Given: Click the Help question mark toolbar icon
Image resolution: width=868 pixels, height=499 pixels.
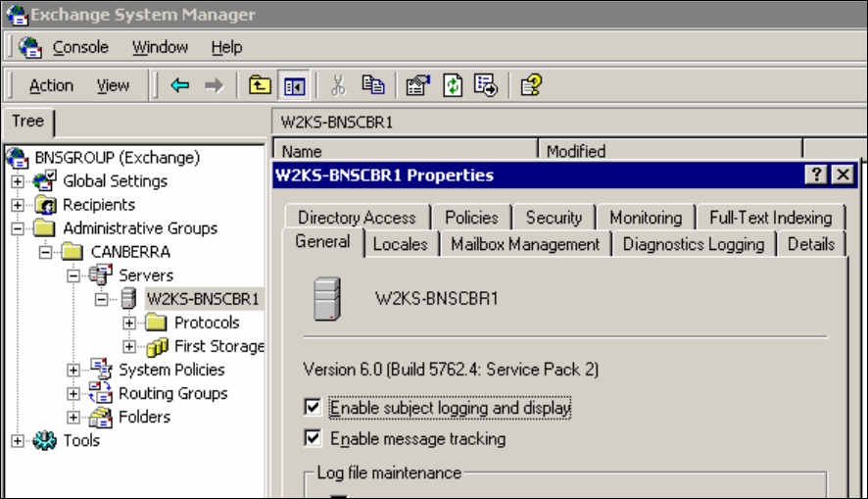Looking at the screenshot, I should coord(531,85).
